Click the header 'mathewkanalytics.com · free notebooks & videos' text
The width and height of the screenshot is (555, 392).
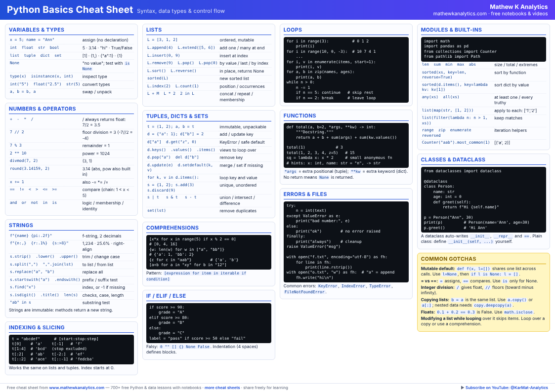click(x=490, y=13)
